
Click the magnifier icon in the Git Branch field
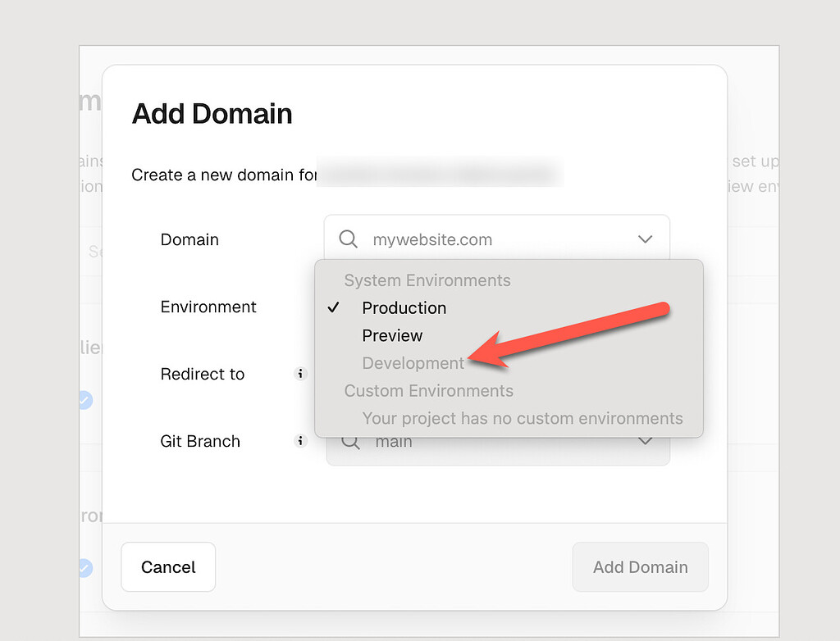pyautogui.click(x=349, y=441)
